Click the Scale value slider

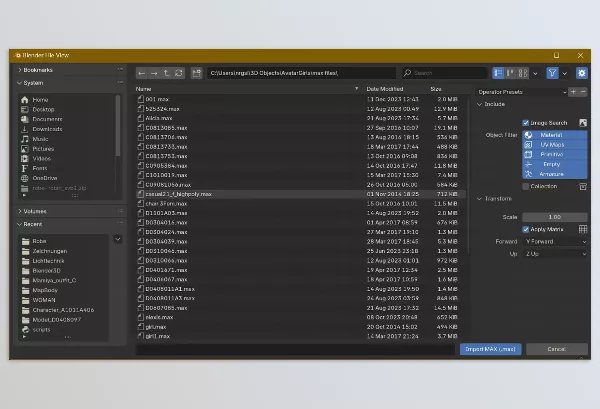tap(554, 217)
